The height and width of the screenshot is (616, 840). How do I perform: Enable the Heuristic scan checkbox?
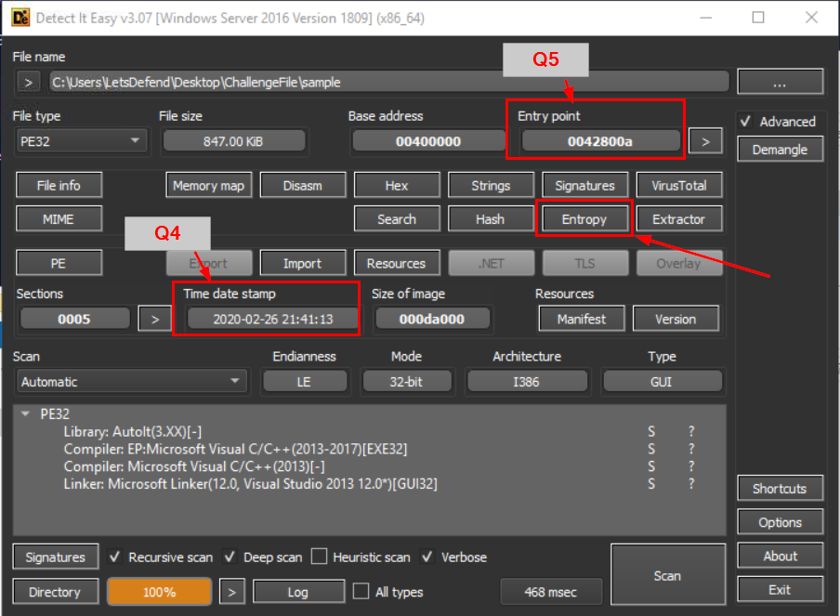pyautogui.click(x=319, y=557)
